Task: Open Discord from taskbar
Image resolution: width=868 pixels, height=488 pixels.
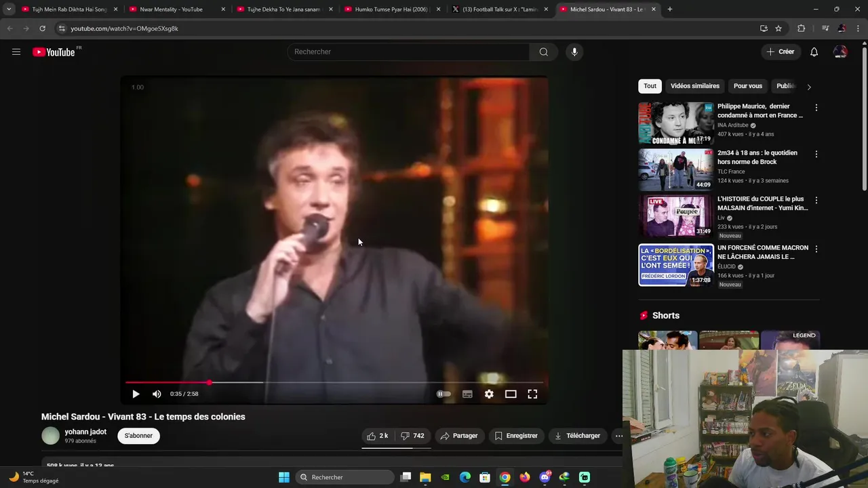Action: pyautogui.click(x=545, y=477)
